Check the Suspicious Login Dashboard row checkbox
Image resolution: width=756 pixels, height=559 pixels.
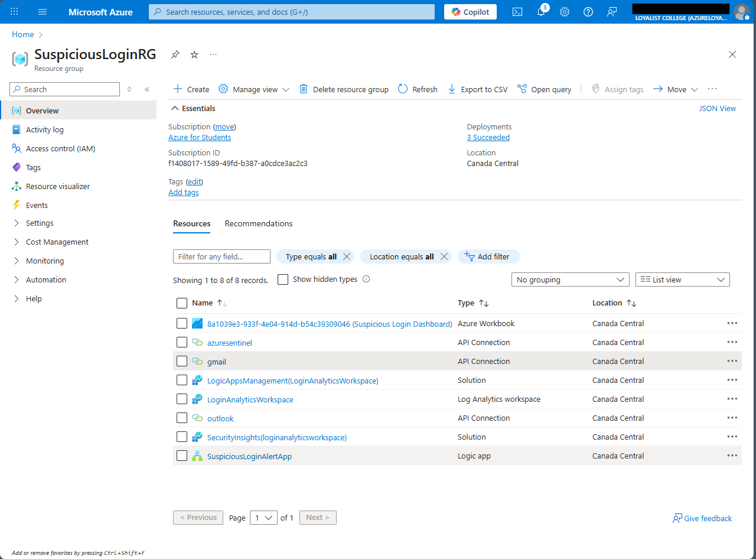(182, 323)
